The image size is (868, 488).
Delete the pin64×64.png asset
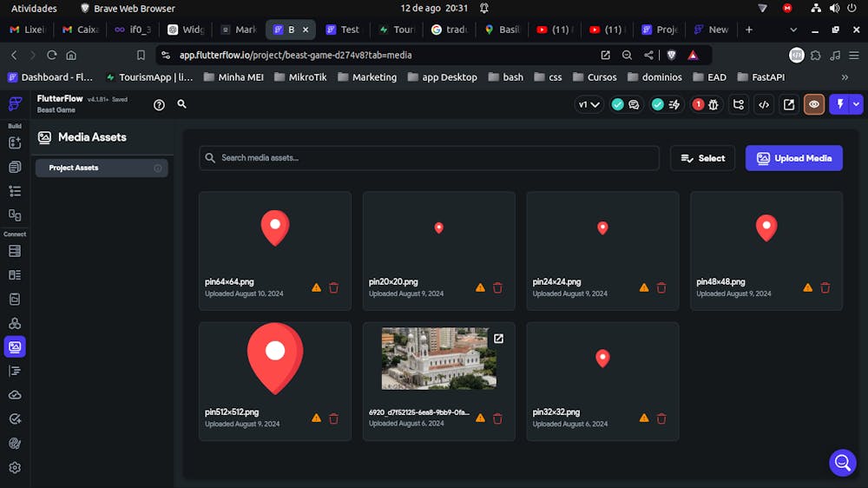click(333, 287)
